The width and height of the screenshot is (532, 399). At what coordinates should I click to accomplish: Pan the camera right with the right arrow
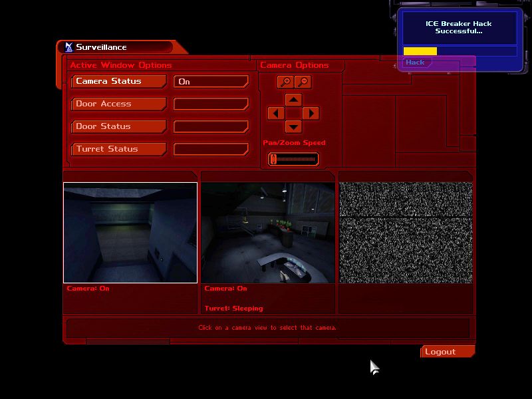(x=310, y=113)
